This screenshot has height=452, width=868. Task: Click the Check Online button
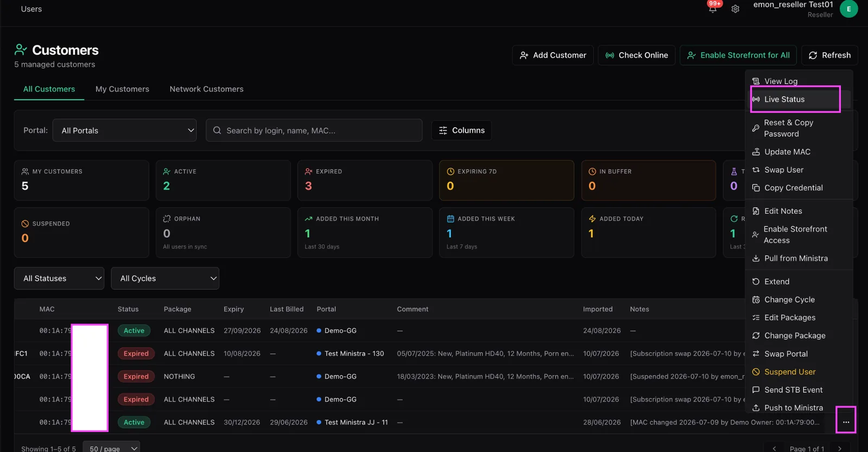click(x=637, y=55)
